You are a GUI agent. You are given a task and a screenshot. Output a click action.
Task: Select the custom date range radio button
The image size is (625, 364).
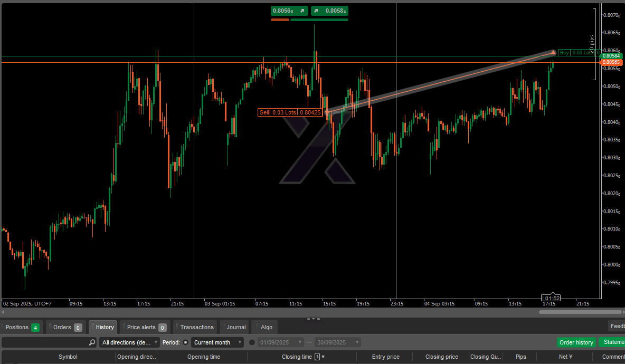coord(252,342)
